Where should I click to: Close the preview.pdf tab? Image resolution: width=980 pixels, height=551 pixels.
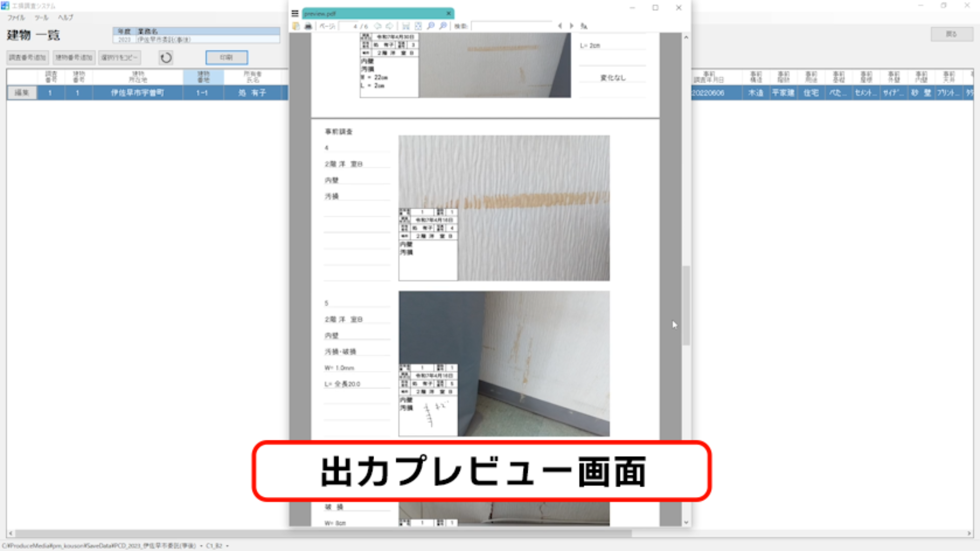click(449, 14)
